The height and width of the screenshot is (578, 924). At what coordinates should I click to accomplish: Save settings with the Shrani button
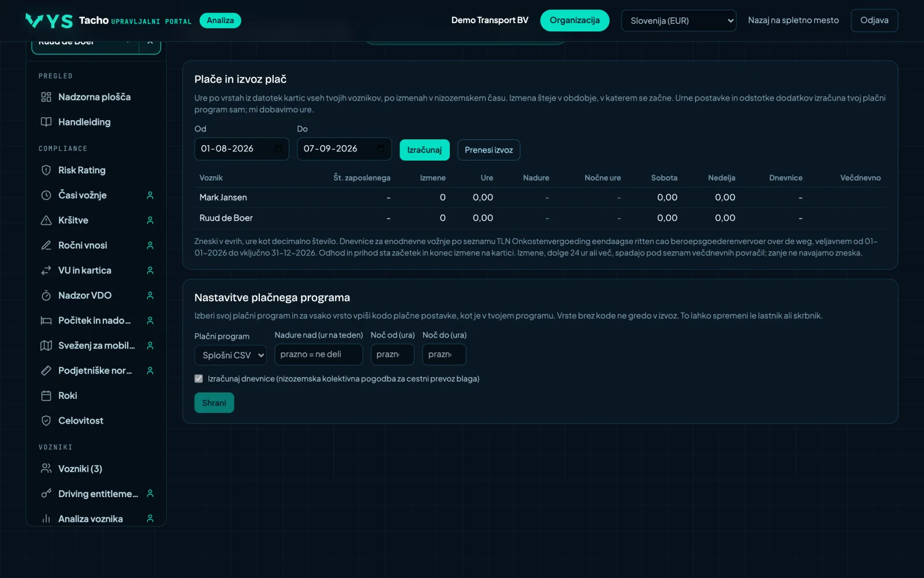214,403
